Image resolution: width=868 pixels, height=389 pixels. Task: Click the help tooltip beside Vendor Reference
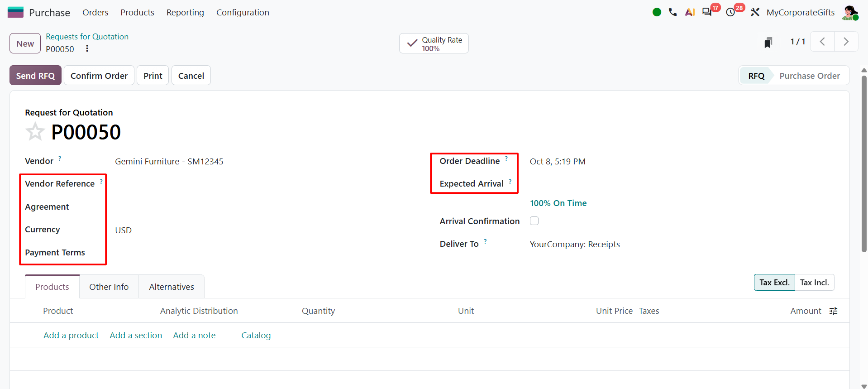pos(101,181)
